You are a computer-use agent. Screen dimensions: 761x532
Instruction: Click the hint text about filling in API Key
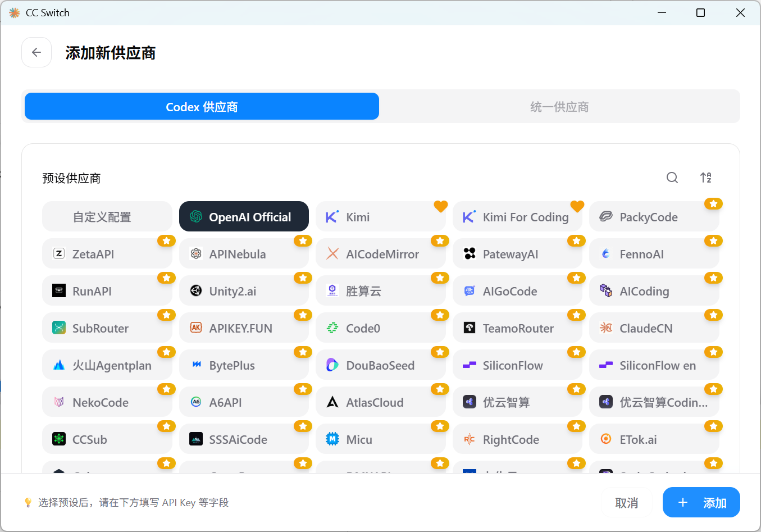pyautogui.click(x=133, y=502)
